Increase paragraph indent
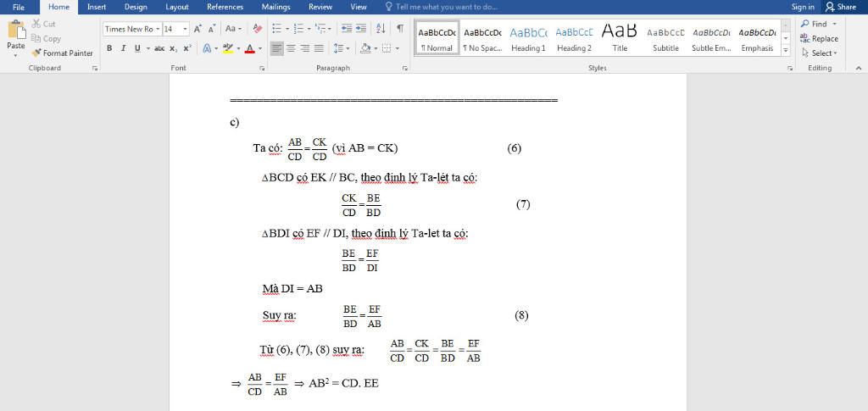Screen dimensions: 868x411 361,29
